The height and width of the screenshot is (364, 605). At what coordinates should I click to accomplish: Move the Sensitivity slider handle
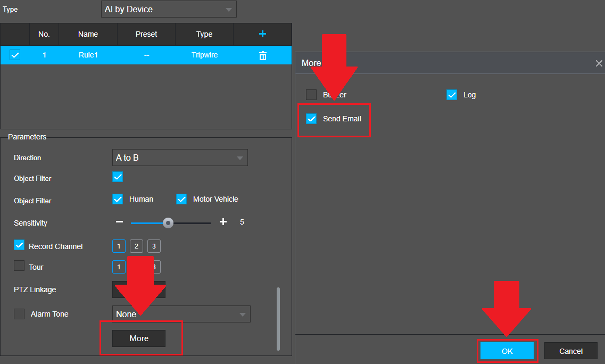(x=168, y=223)
